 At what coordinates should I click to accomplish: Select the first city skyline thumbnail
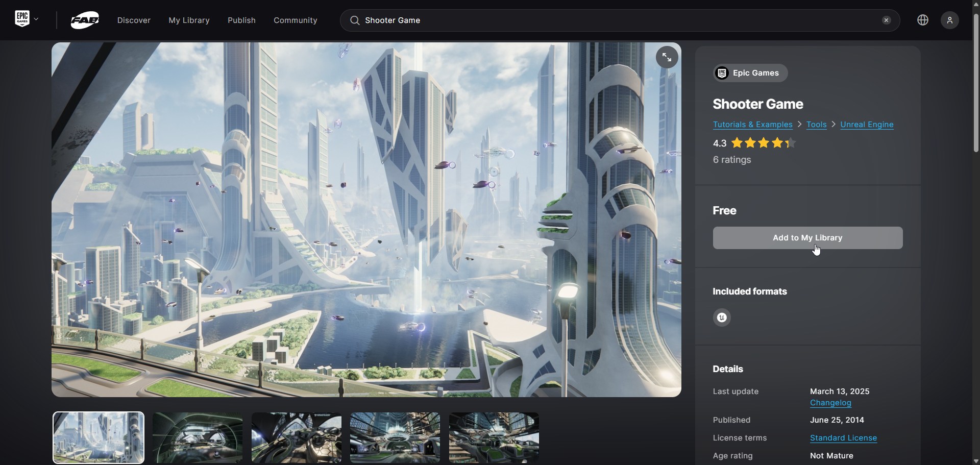[x=99, y=437]
